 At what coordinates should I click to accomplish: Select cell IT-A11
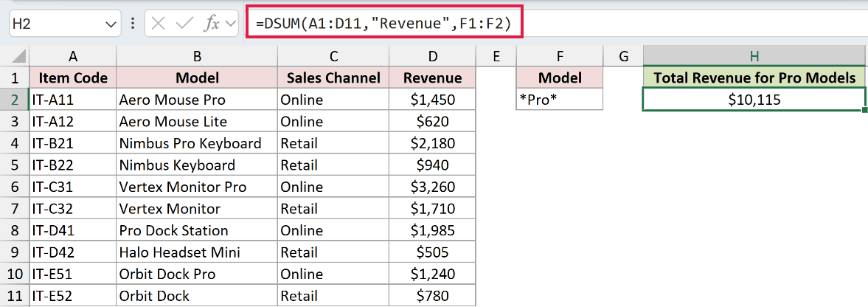click(73, 100)
